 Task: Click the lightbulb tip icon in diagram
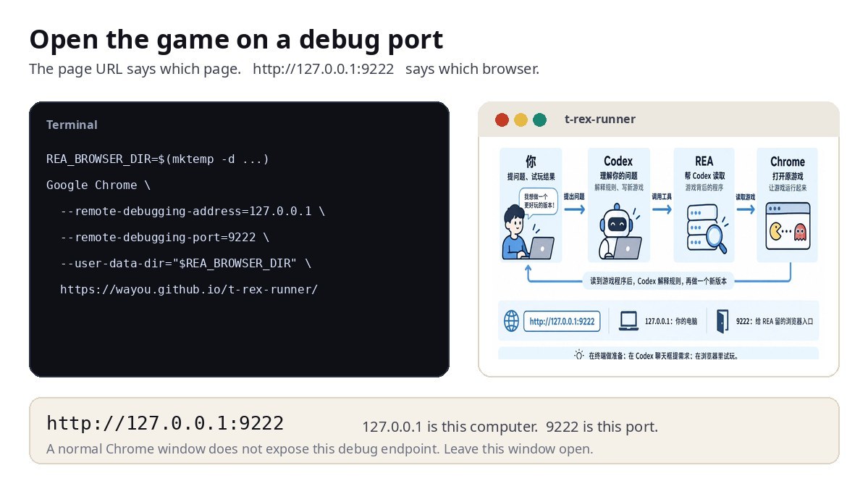click(578, 355)
